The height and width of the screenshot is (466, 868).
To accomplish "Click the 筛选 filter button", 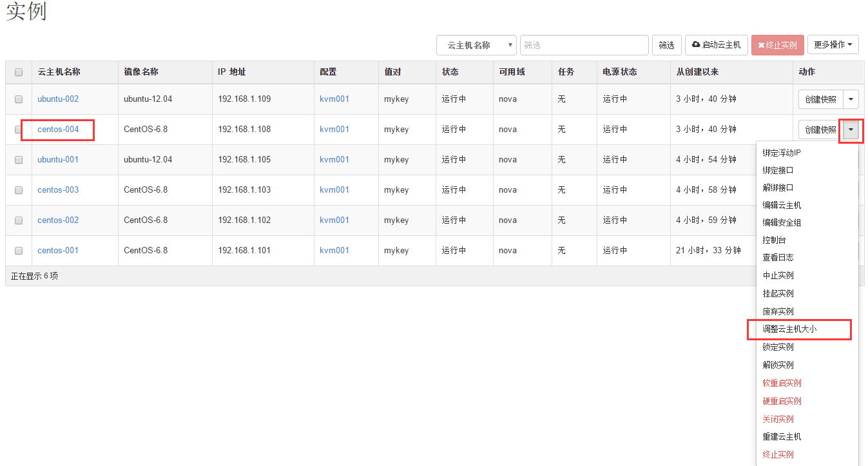I will pyautogui.click(x=667, y=45).
